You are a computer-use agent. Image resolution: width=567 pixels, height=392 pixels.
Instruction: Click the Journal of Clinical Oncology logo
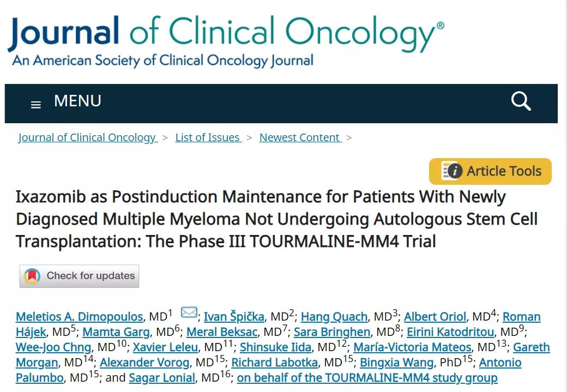click(x=226, y=40)
